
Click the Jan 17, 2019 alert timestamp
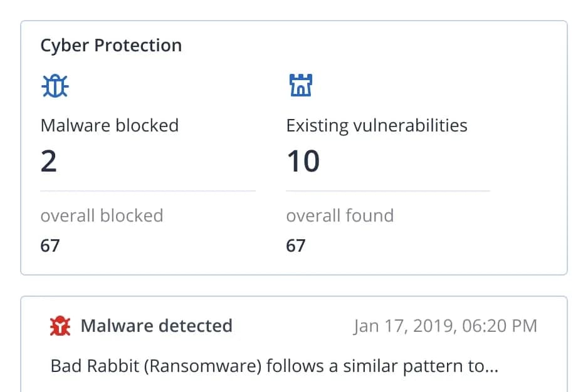pos(445,326)
